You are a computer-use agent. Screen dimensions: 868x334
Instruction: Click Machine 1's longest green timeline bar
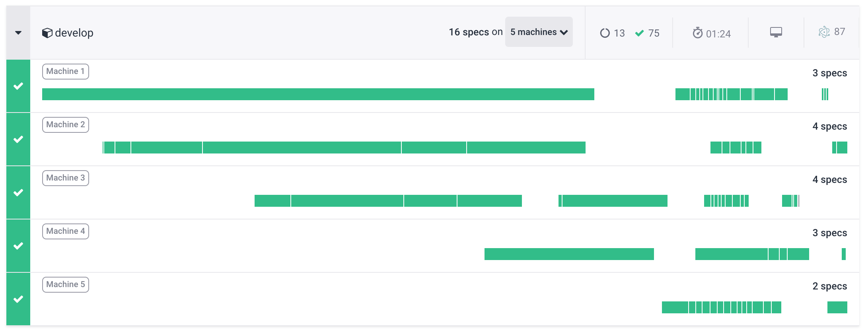pyautogui.click(x=318, y=94)
